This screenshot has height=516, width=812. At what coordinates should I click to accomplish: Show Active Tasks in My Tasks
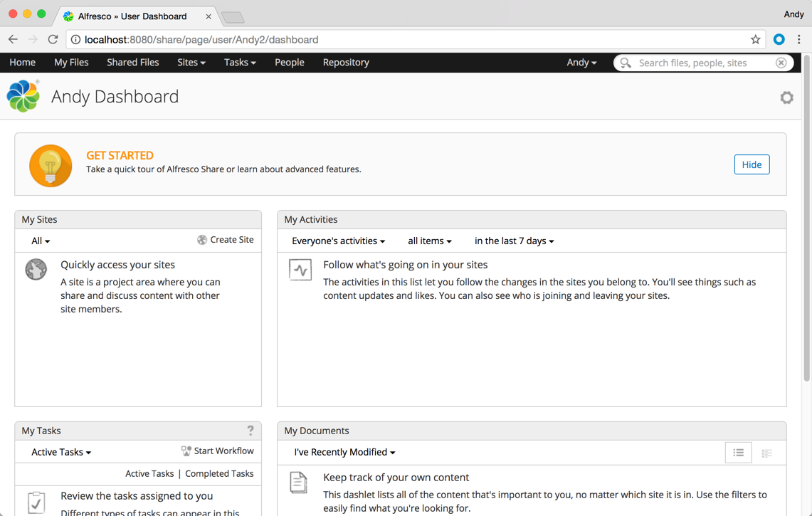[x=149, y=473]
